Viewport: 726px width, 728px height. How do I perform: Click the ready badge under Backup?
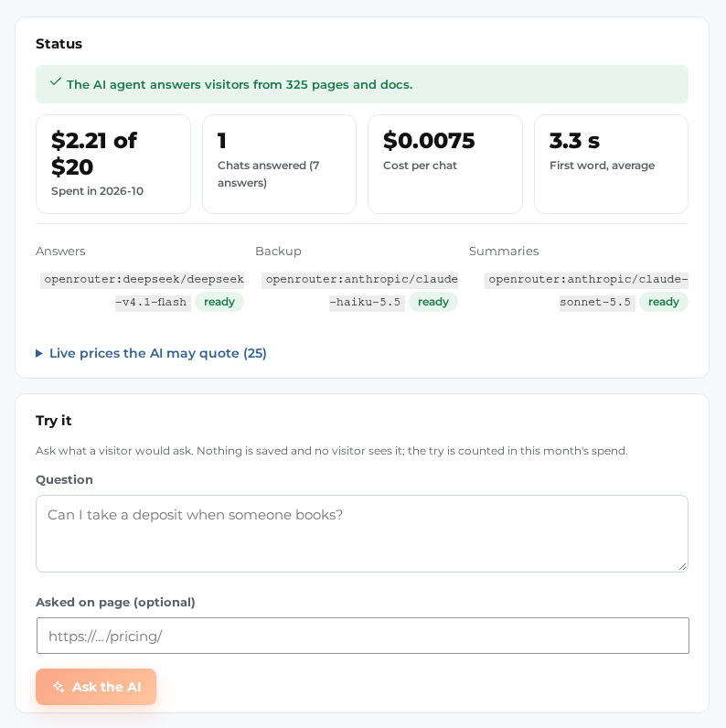click(433, 302)
